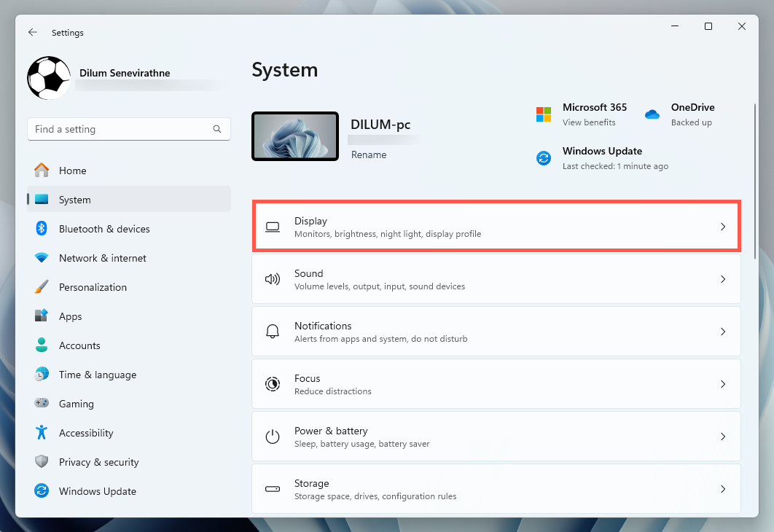
Task: Expand the Storage row chevron
Action: click(x=723, y=489)
